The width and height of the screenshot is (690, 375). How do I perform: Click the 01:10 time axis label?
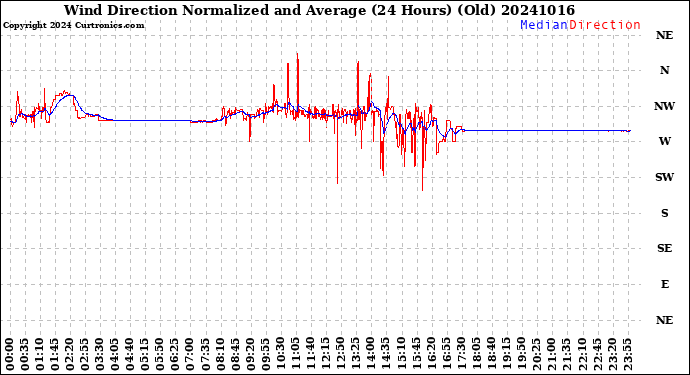coord(40,355)
